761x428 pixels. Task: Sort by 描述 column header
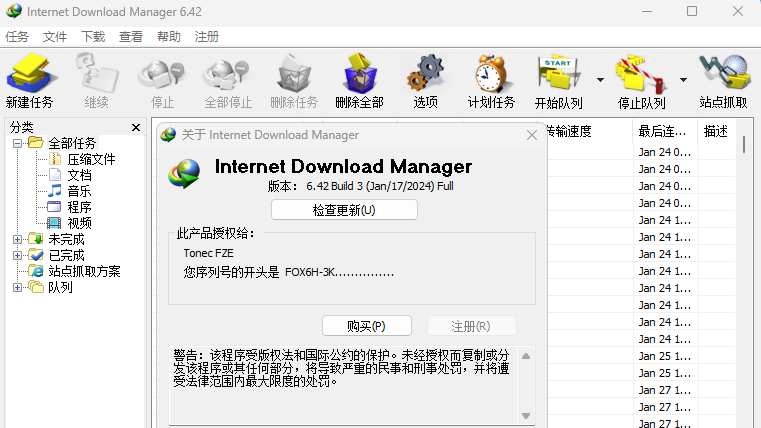pos(716,132)
